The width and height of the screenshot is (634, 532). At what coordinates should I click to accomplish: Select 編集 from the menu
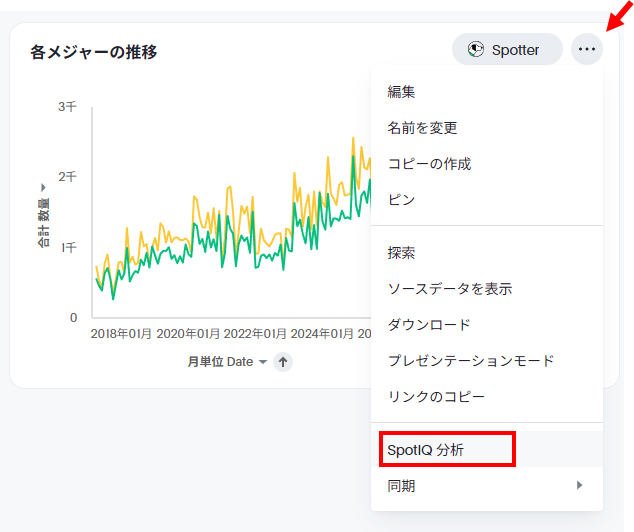point(402,92)
